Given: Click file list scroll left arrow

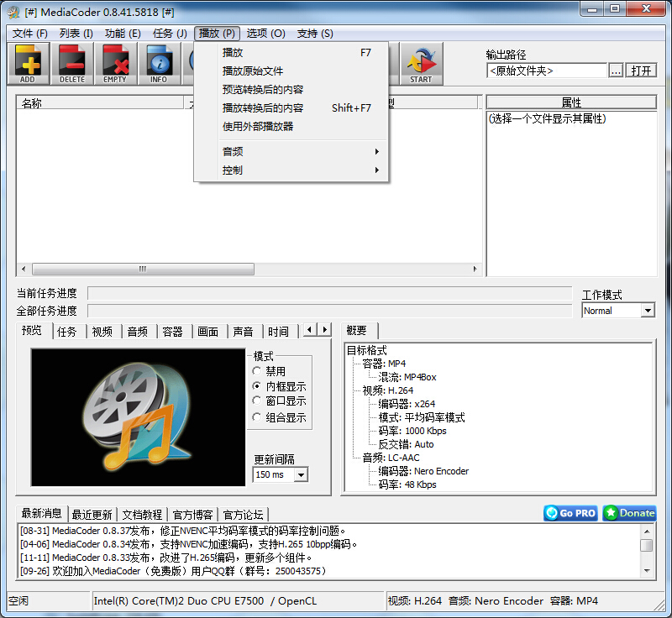Looking at the screenshot, I should tap(24, 269).
